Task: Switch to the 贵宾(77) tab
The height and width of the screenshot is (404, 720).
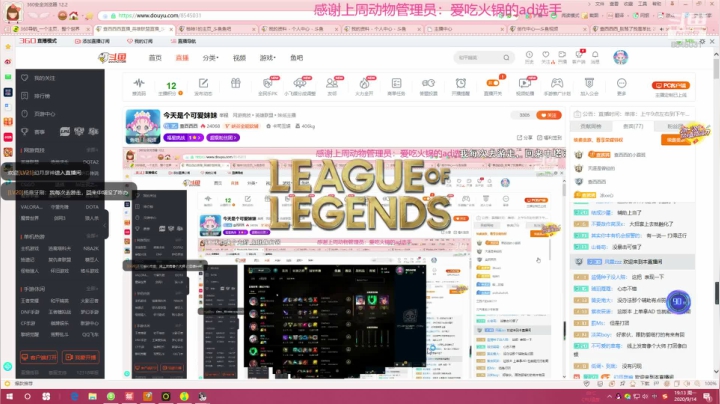Action: point(633,126)
